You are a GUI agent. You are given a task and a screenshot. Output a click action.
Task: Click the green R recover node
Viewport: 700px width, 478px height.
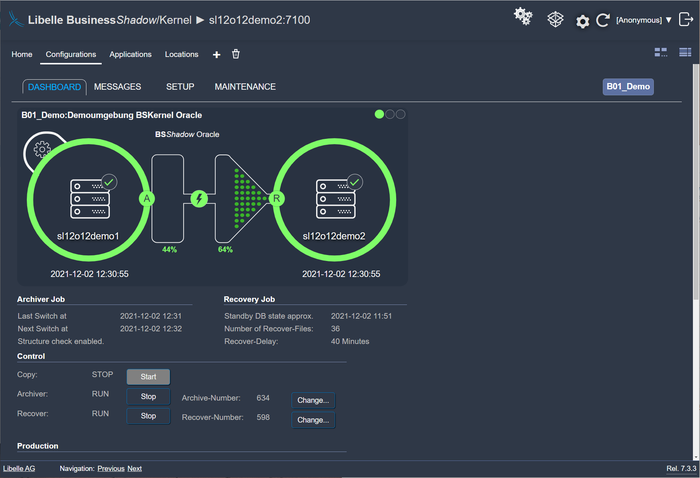coord(276,198)
